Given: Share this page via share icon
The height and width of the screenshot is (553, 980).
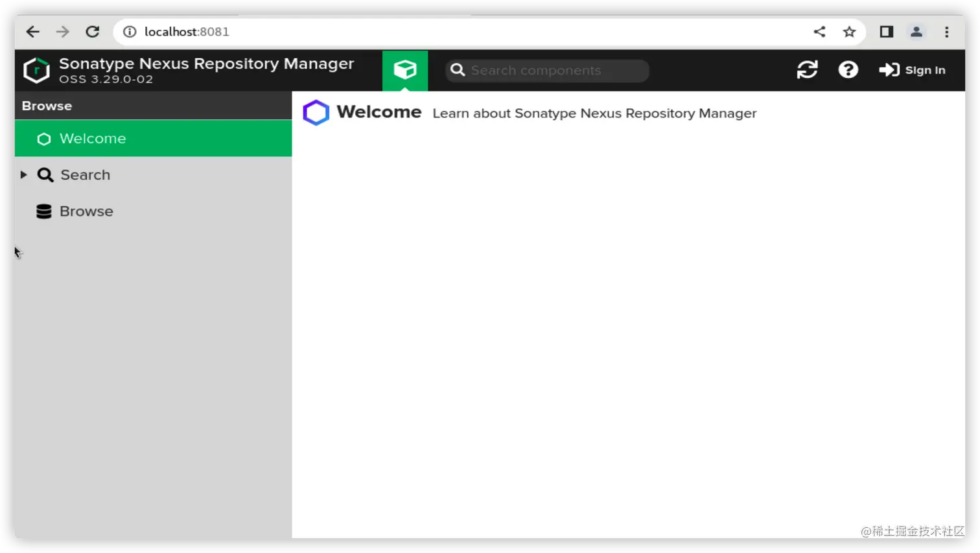Looking at the screenshot, I should (x=819, y=32).
